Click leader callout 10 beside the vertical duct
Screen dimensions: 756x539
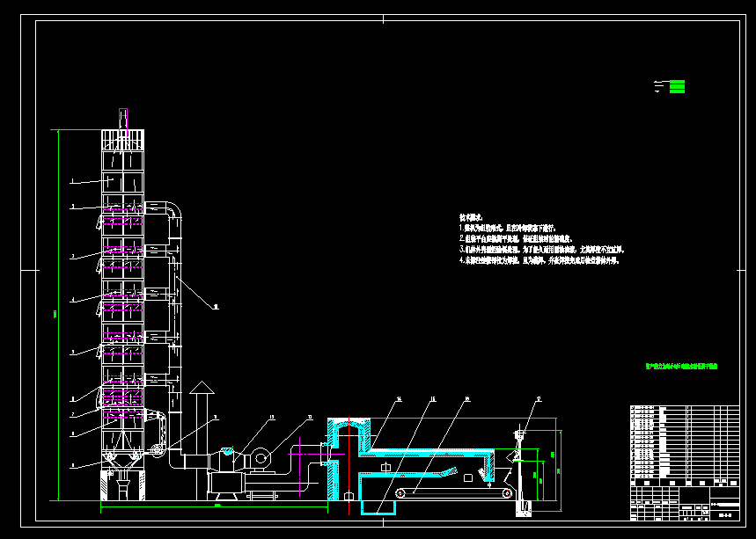216,307
